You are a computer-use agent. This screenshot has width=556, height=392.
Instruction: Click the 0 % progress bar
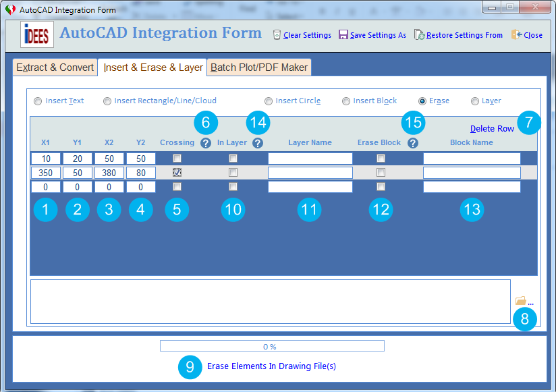tap(272, 346)
